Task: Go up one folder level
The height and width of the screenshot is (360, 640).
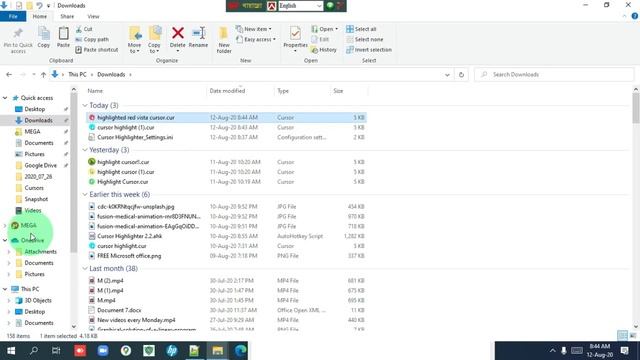Action: point(43,75)
